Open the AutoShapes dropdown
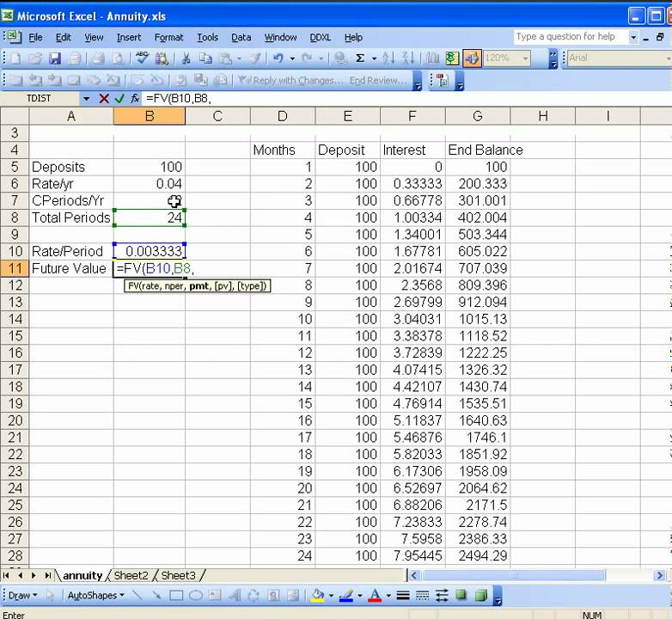The height and width of the screenshot is (619, 672). [96, 596]
